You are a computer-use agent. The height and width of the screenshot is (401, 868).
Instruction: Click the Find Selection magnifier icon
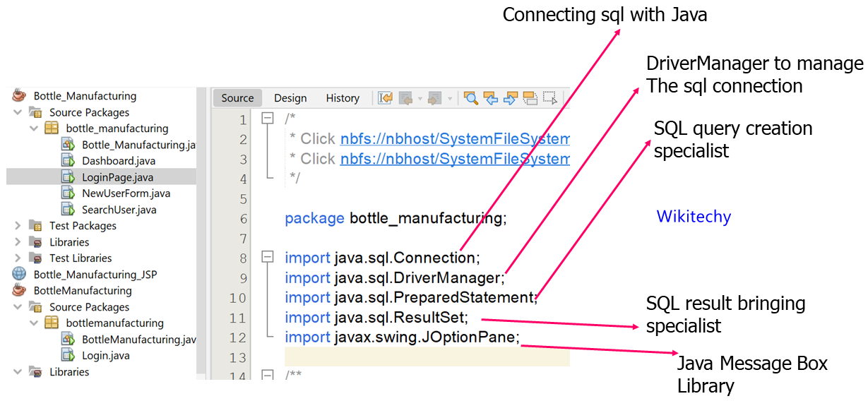click(470, 98)
